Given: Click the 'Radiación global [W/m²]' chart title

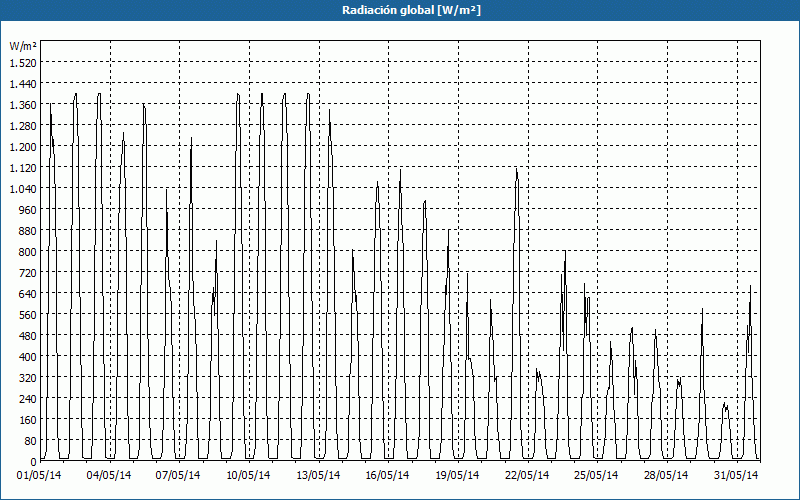Looking at the screenshot, I should pyautogui.click(x=411, y=10).
